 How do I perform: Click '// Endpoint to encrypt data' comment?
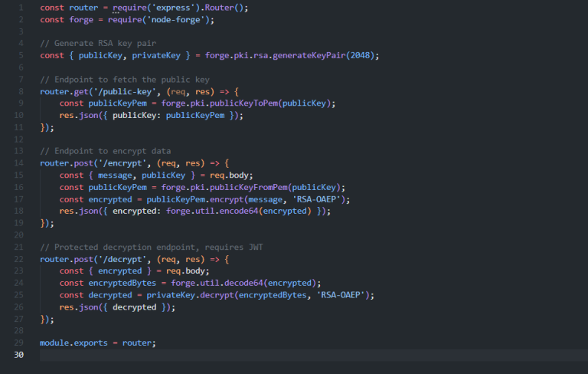[106, 151]
